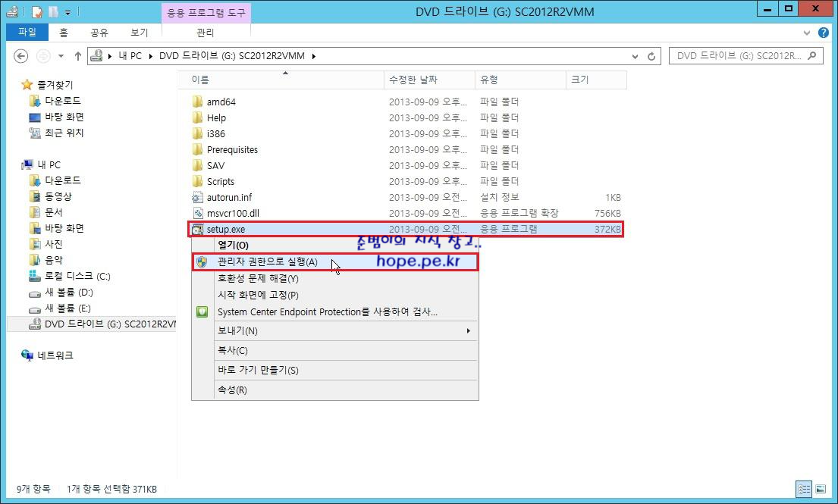Select the amd64 folder icon
Image resolution: width=838 pixels, height=504 pixels.
197,102
